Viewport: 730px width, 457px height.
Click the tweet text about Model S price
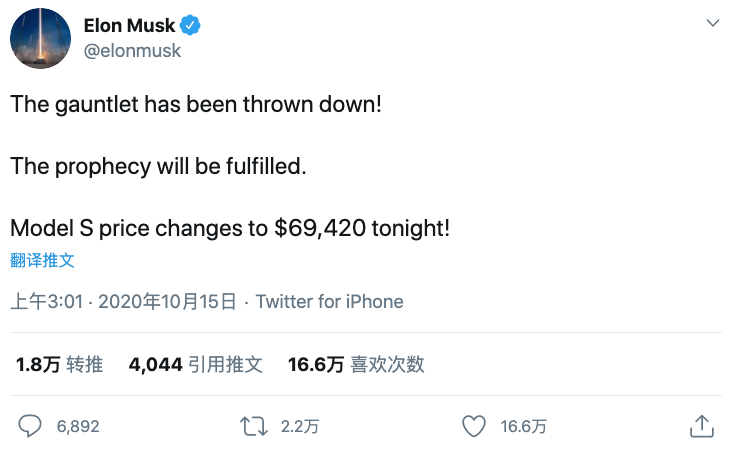(230, 228)
